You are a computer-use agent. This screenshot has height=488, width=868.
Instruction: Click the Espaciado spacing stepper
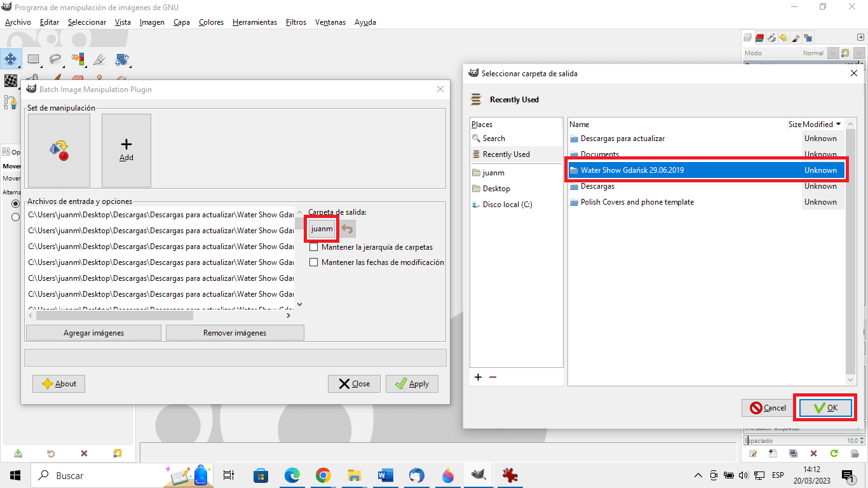862,440
